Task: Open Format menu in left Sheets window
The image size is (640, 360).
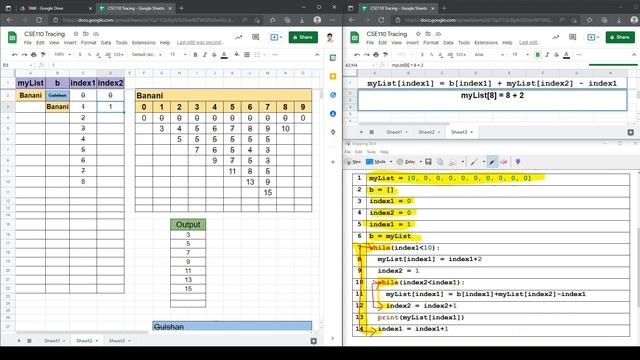Action: (x=88, y=42)
